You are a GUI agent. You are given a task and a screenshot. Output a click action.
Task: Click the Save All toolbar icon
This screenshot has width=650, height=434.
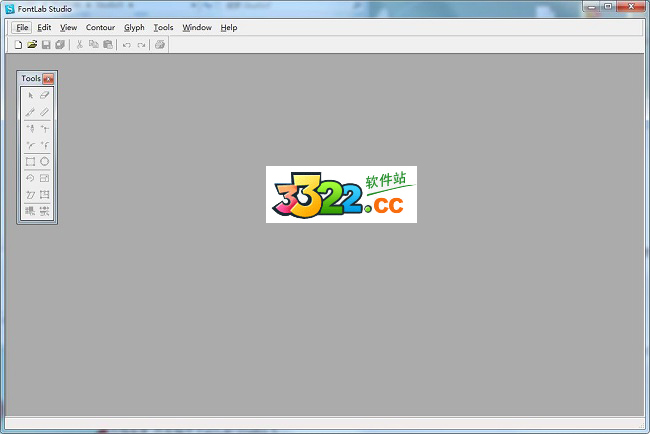pos(60,45)
